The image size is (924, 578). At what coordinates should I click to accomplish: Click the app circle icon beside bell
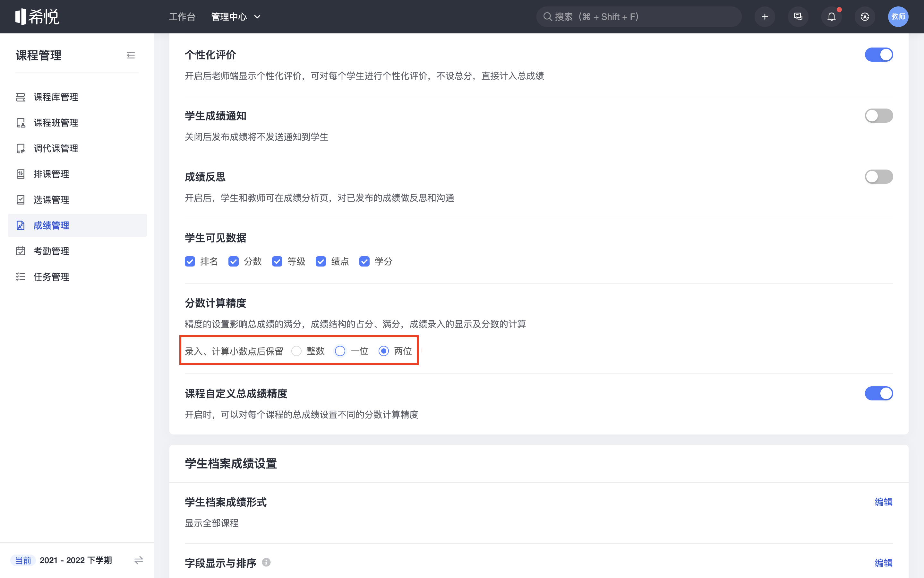pyautogui.click(x=865, y=16)
